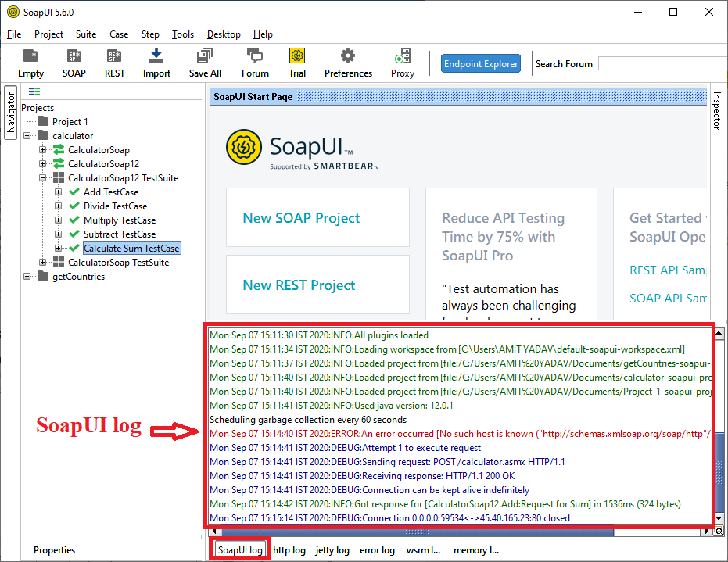Viewport: 728px width, 562px height.
Task: Click the Save All toolbar icon
Action: (x=205, y=63)
